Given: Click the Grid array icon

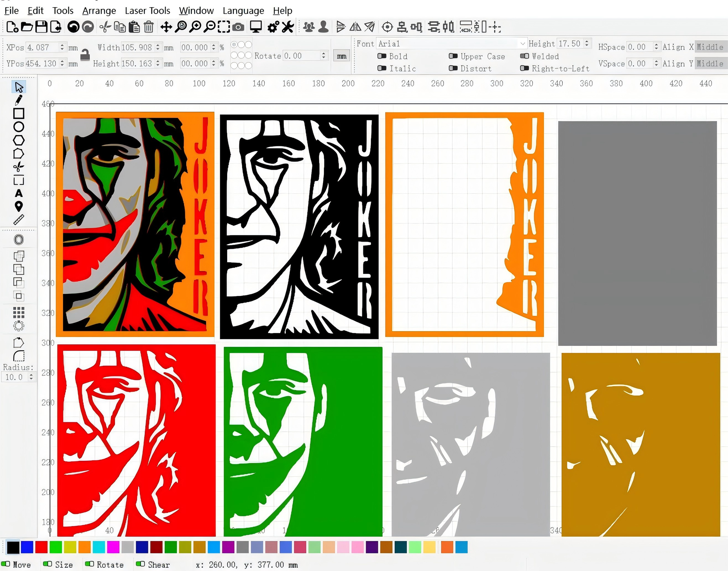Looking at the screenshot, I should pos(19,313).
